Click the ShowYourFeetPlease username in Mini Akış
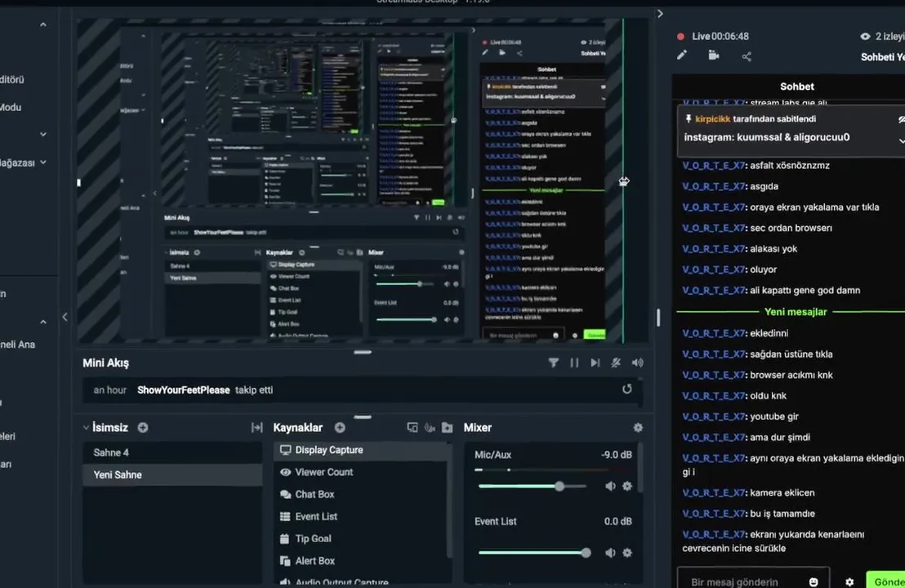Screen dimensions: 905x588 184,390
